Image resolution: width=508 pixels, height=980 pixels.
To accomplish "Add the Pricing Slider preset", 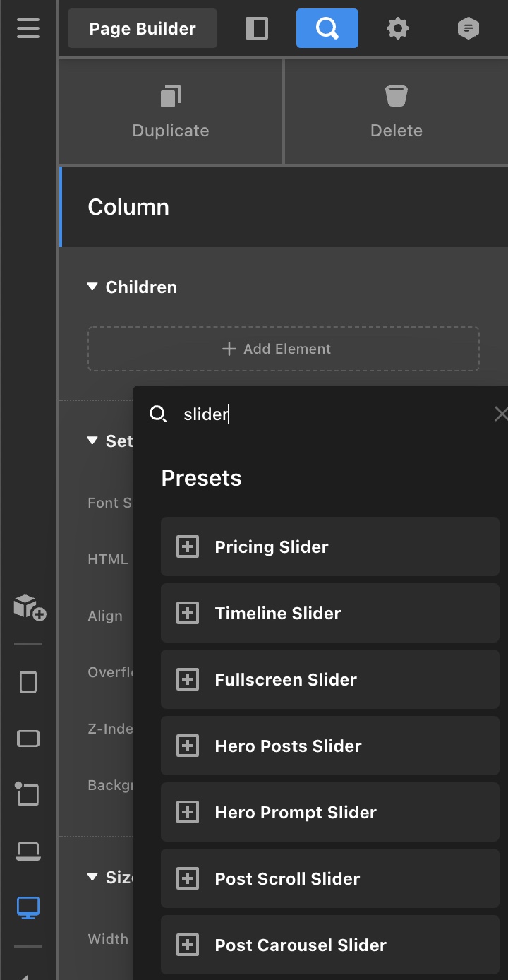I will tap(329, 547).
